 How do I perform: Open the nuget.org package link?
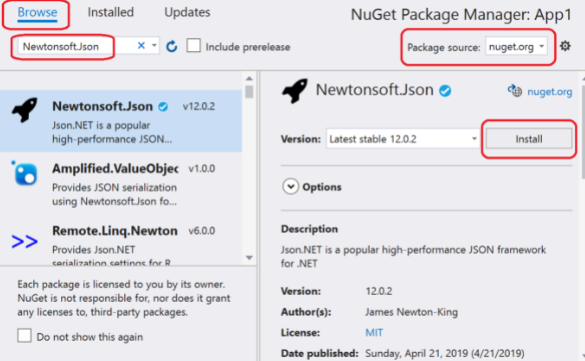(x=549, y=92)
